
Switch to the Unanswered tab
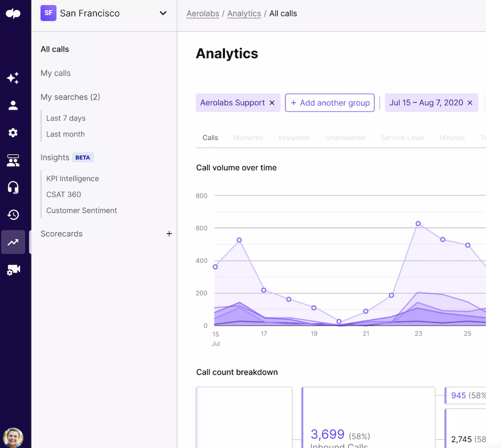345,138
